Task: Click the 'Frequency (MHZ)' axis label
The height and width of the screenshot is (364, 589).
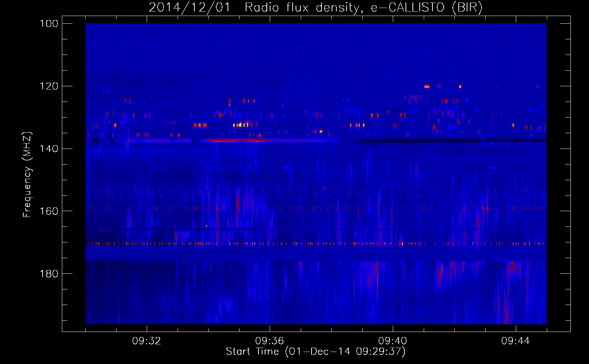Action: click(27, 174)
